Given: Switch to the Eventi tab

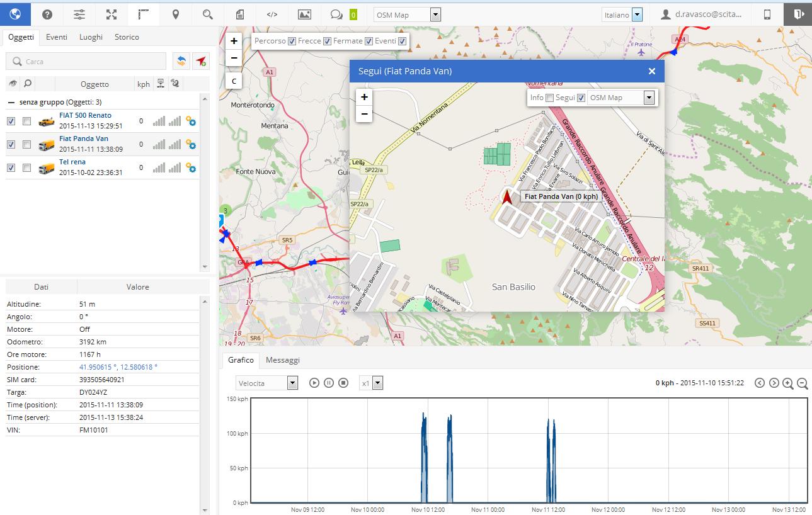Looking at the screenshot, I should click(x=57, y=37).
